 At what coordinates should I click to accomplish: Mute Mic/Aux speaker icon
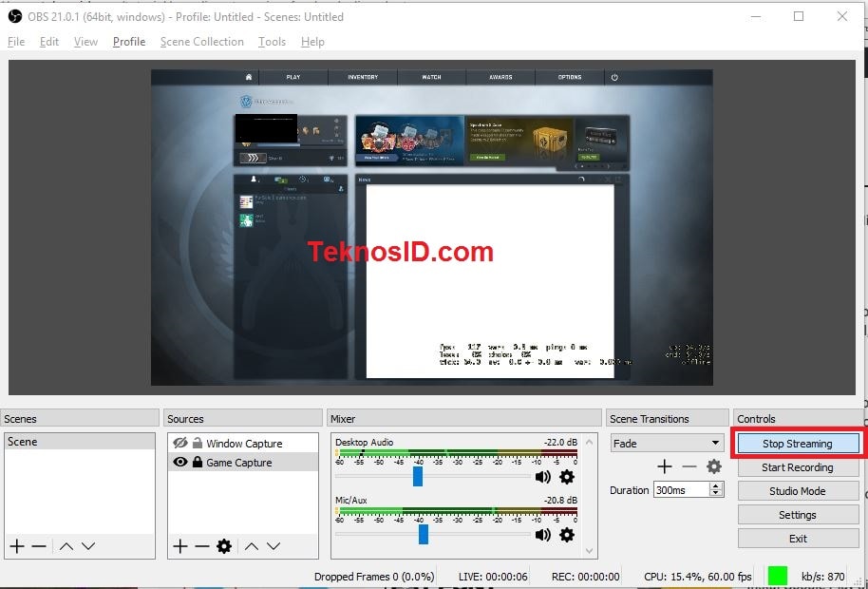pyautogui.click(x=543, y=534)
